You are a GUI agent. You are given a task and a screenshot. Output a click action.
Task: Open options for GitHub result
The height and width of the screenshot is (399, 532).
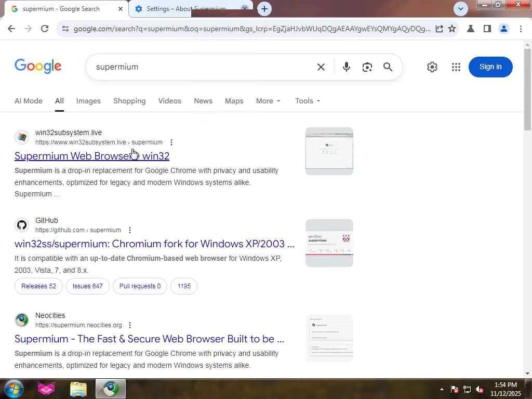pyautogui.click(x=129, y=230)
